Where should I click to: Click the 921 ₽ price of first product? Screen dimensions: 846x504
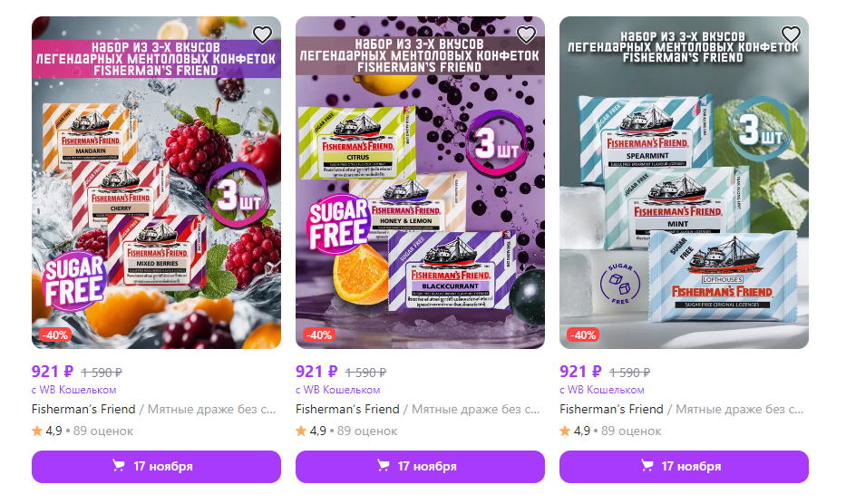pos(53,372)
